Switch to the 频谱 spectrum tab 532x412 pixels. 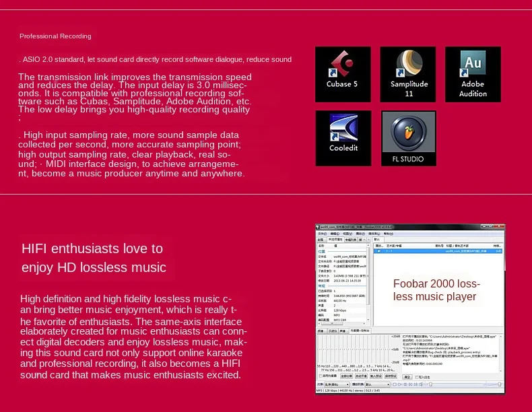pos(321,331)
